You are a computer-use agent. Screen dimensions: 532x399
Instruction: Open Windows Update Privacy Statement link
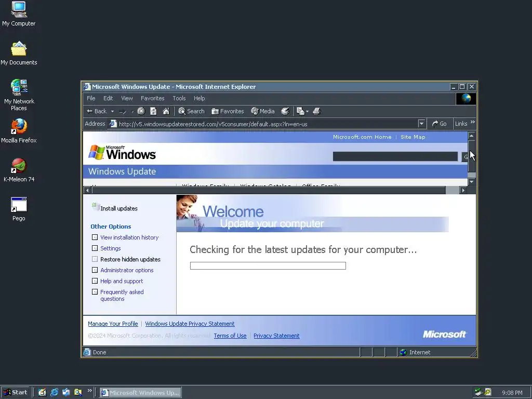[190, 324]
